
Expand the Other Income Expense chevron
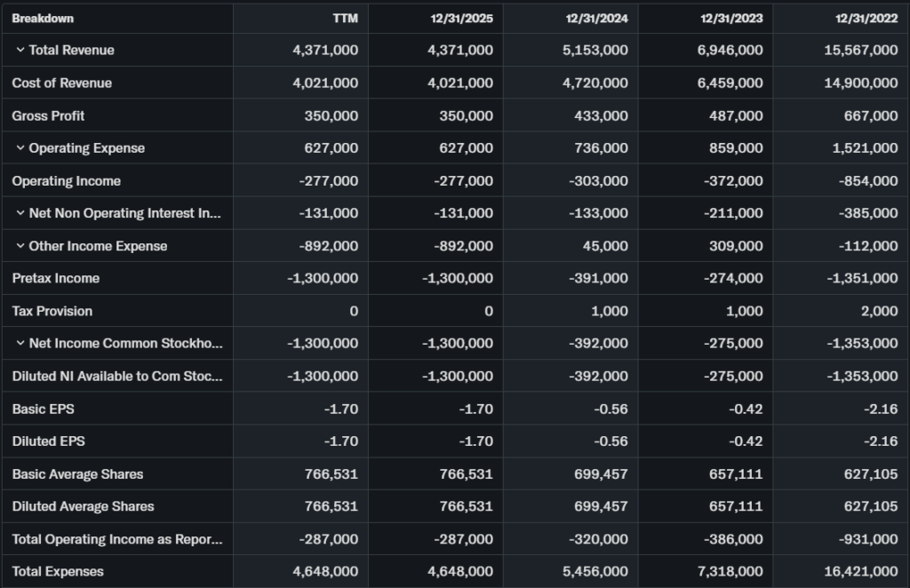(x=20, y=246)
